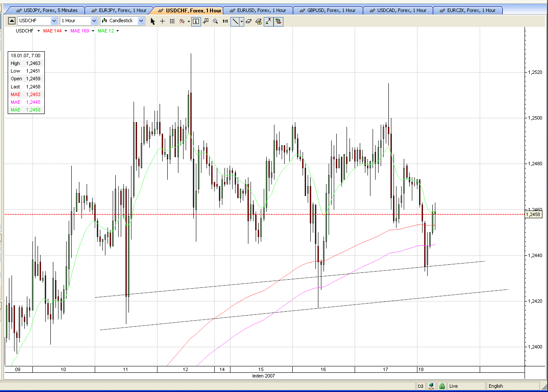548x392 pixels.
Task: Click the High 1,2463 row in info box
Action: [x=26, y=63]
